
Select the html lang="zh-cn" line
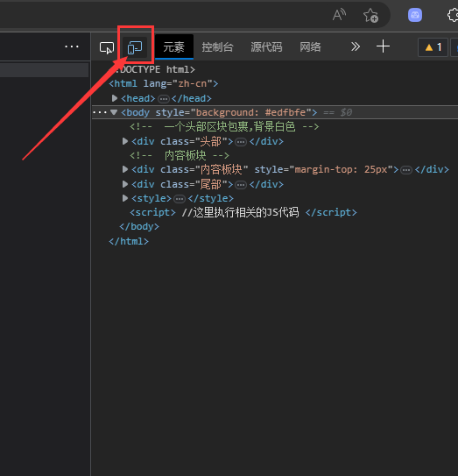click(164, 83)
